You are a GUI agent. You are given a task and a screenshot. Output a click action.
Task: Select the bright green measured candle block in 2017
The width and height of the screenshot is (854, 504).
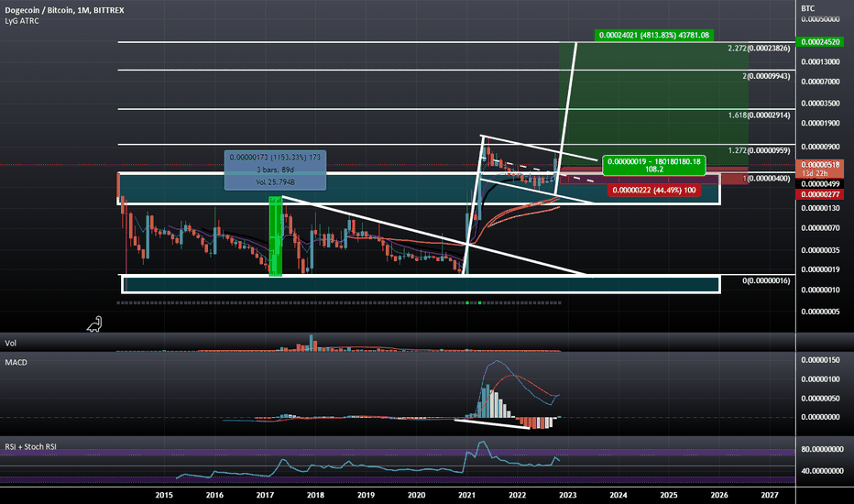point(276,236)
